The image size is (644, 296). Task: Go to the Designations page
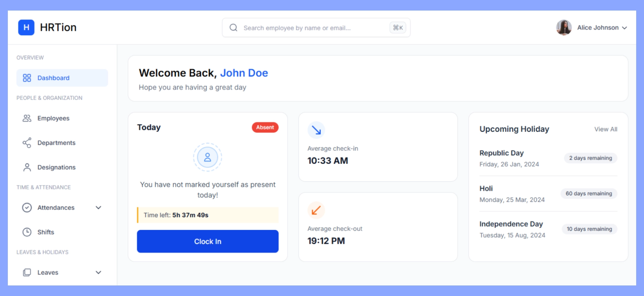pos(56,167)
